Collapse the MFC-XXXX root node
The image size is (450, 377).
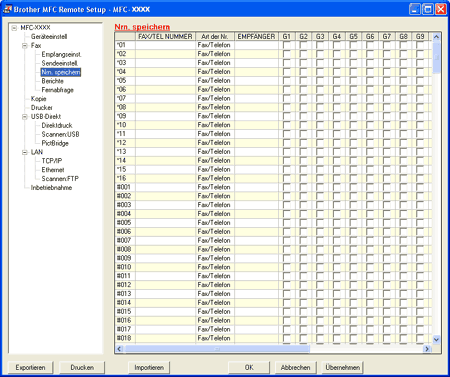[14, 28]
